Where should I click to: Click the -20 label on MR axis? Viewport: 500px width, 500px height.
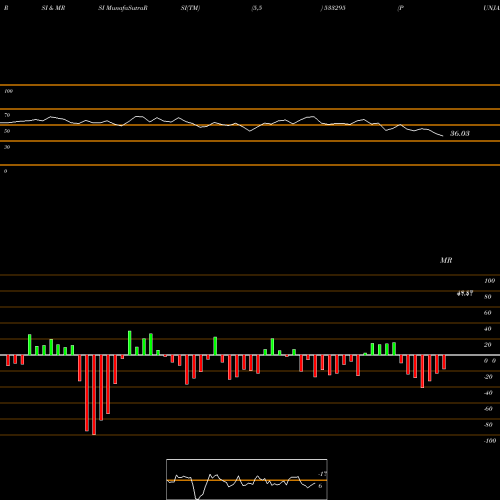click(x=488, y=377)
